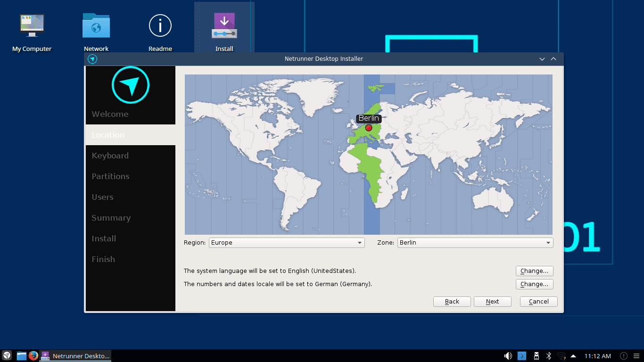Open the Netrunner application launcher menu

click(x=7, y=355)
